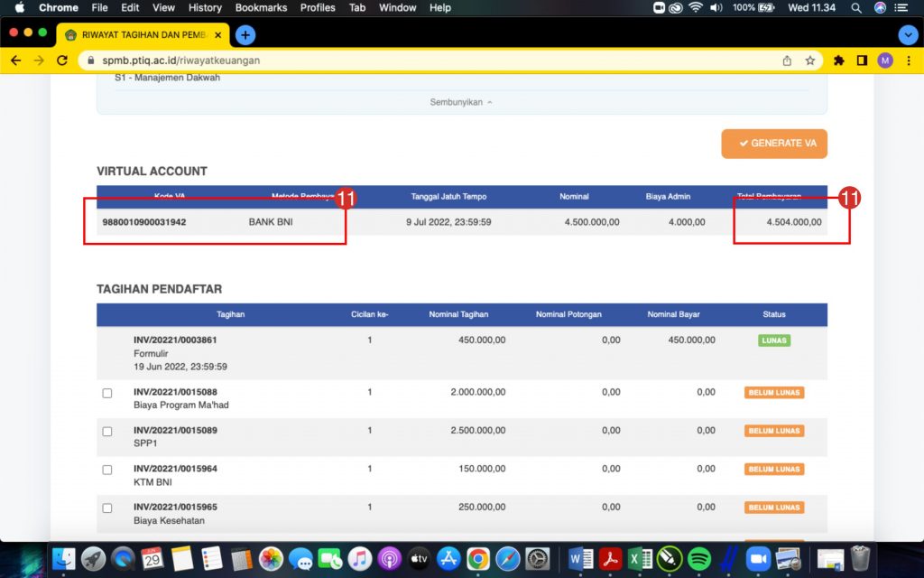Open the File menu
The image size is (924, 578).
[99, 7]
